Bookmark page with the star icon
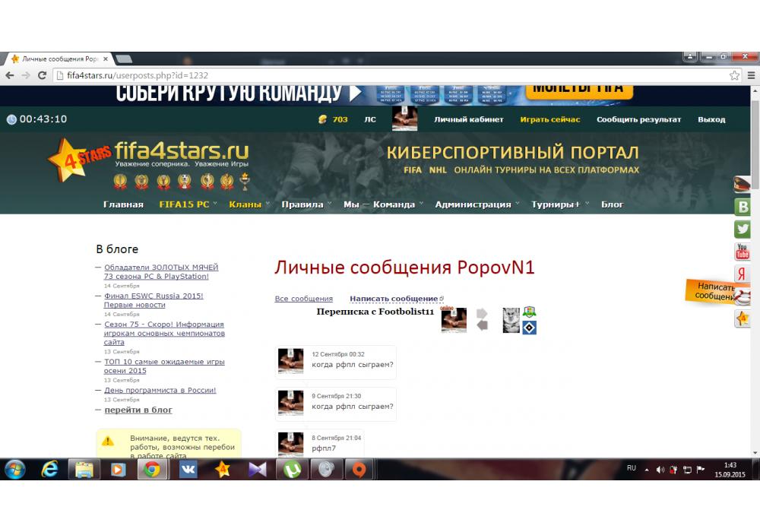760x532 pixels. coord(734,75)
